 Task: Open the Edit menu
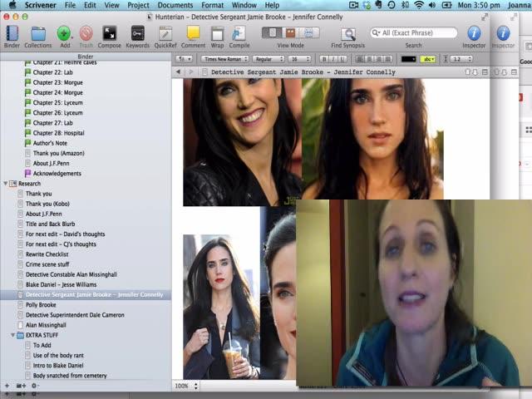pos(90,5)
